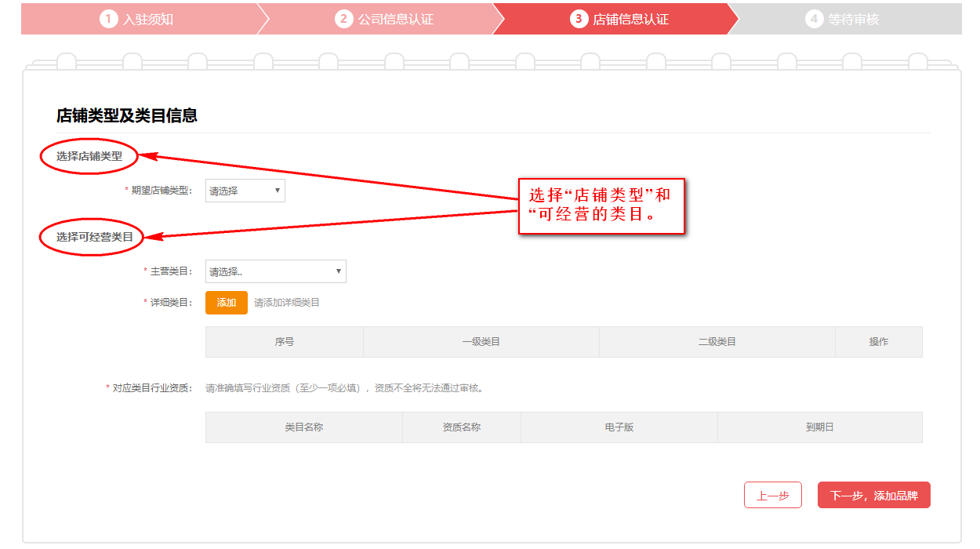The width and height of the screenshot is (980, 549).
Task: Click the 详细类目 field label
Action: (x=168, y=303)
